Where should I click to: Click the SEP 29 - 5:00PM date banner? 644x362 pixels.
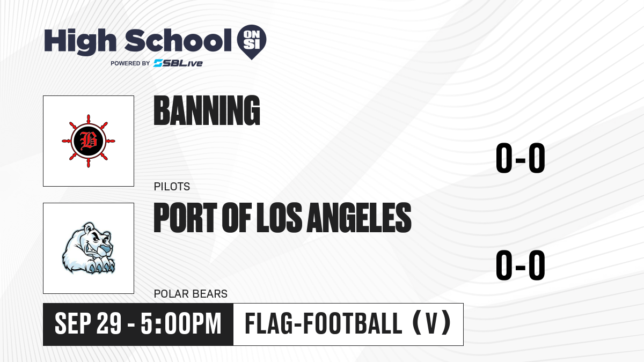[138, 324]
